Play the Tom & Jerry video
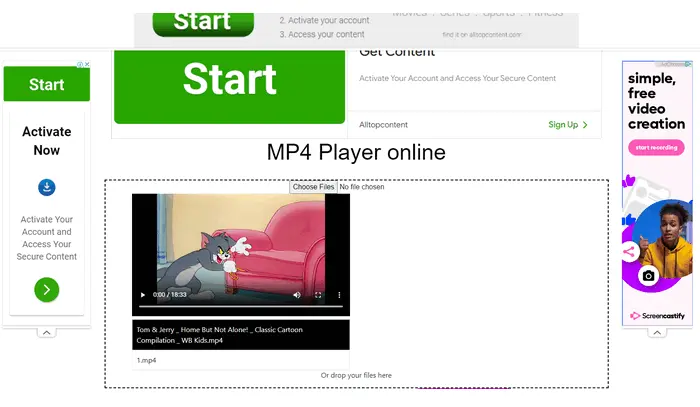700x407 pixels. [x=143, y=295]
